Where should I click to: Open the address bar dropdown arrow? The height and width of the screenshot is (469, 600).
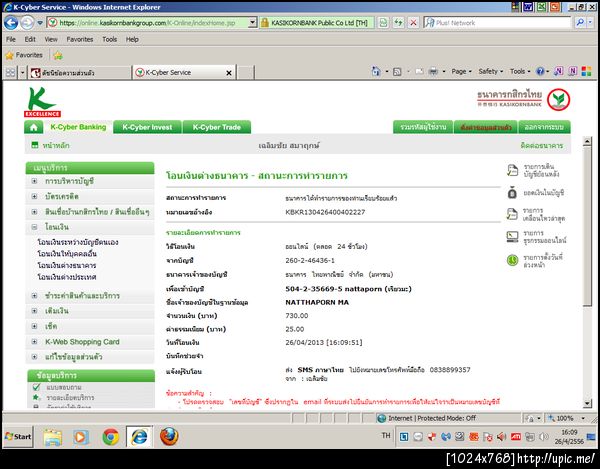point(252,23)
